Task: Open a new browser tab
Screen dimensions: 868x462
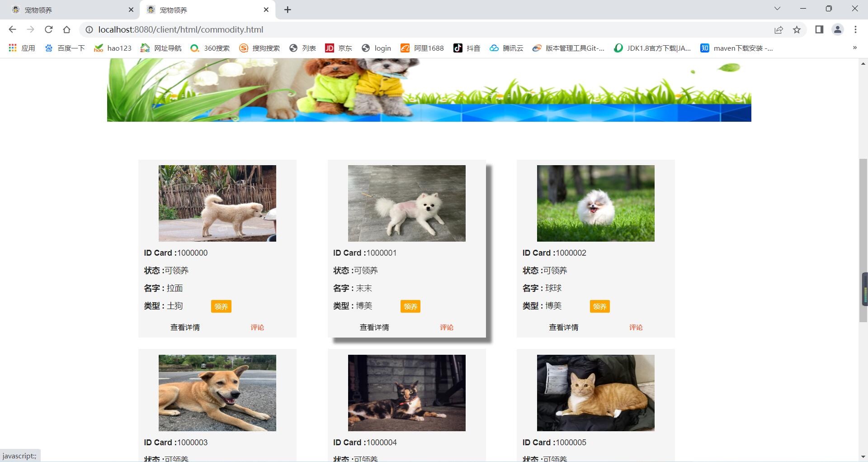Action: click(288, 10)
